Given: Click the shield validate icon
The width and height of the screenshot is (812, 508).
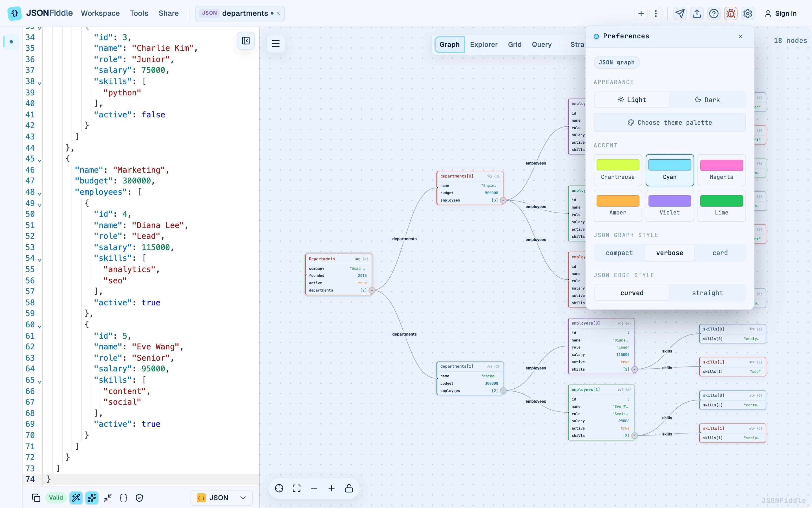Looking at the screenshot, I should tap(139, 498).
